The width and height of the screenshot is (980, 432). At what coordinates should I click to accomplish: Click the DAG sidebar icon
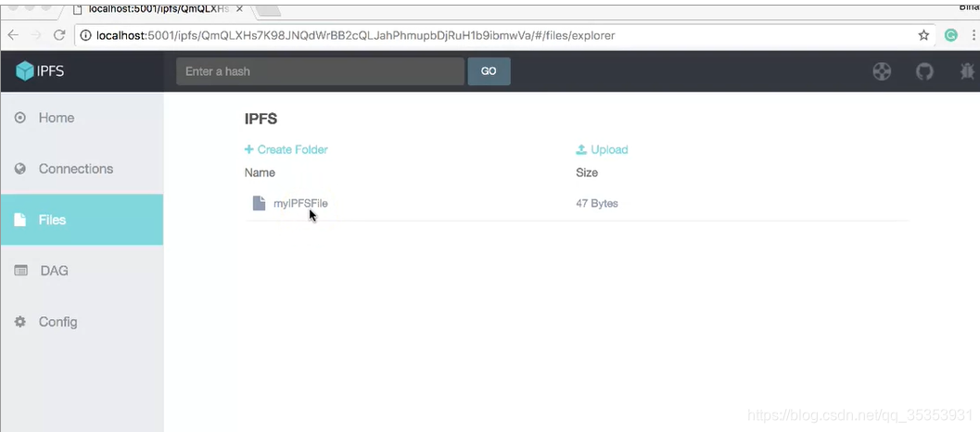tap(20, 271)
